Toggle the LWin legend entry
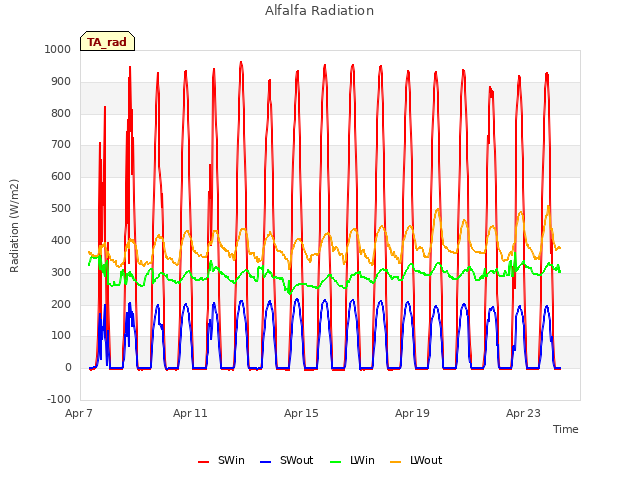Viewport: 640px width, 480px height. point(352,460)
